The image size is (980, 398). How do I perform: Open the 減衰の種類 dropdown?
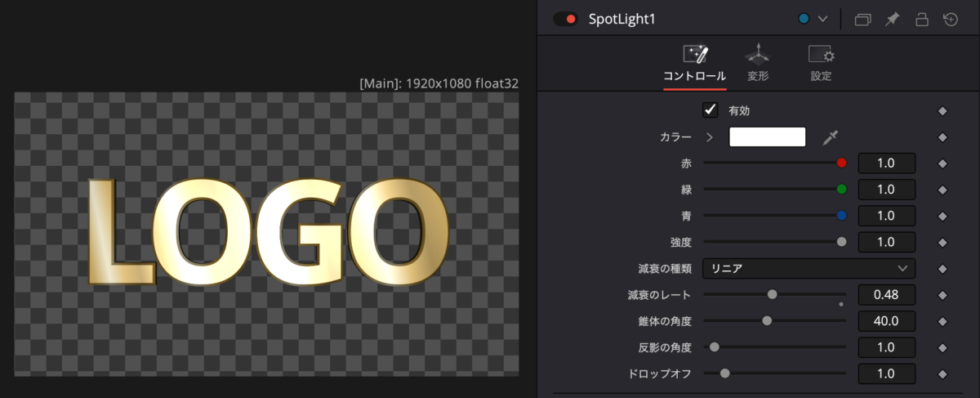pos(809,268)
